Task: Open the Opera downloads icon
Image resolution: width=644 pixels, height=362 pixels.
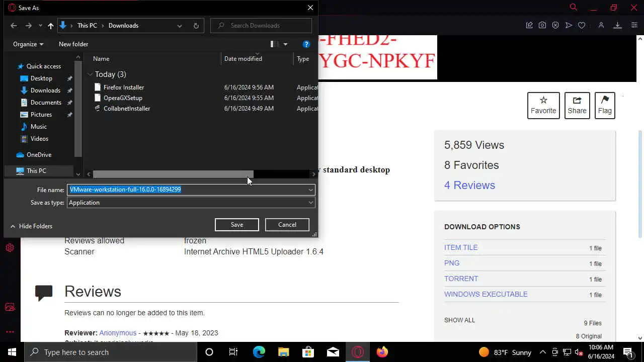Action: (617, 25)
